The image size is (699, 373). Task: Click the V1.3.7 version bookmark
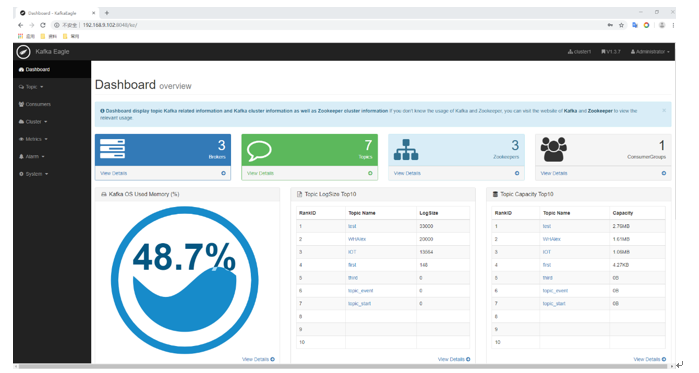[611, 52]
